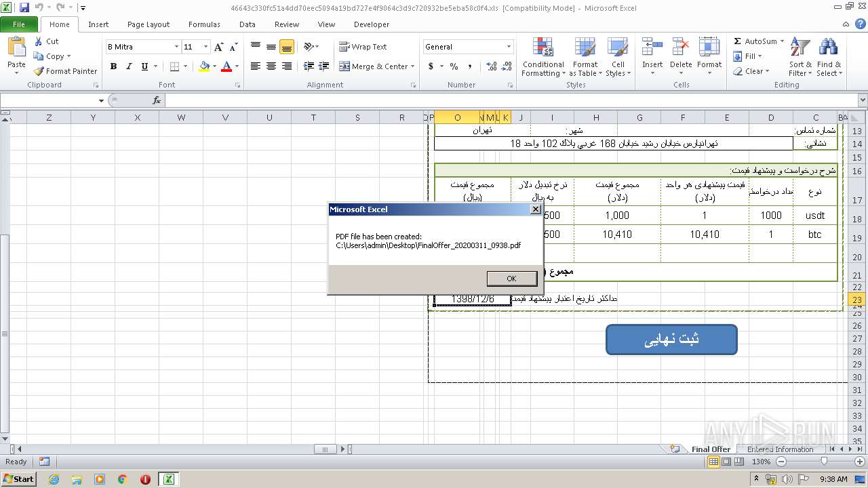Apply the Fill Color bucket
Image resolution: width=868 pixels, height=488 pixels.
click(204, 66)
